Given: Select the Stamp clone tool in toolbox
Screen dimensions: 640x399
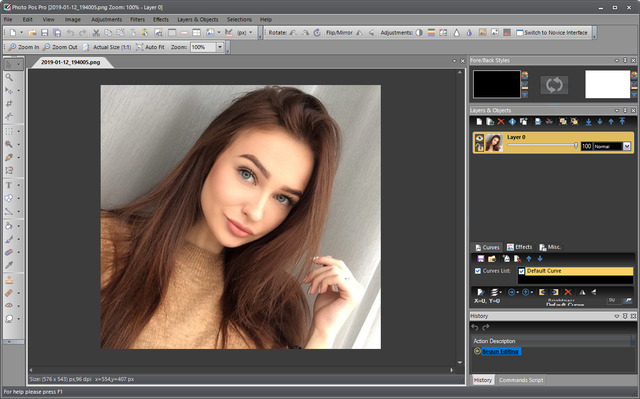Looking at the screenshot, I should pyautogui.click(x=9, y=279).
